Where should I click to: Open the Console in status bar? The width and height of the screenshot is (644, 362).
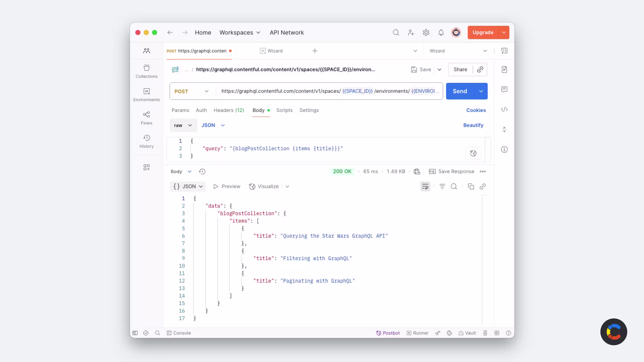click(179, 333)
